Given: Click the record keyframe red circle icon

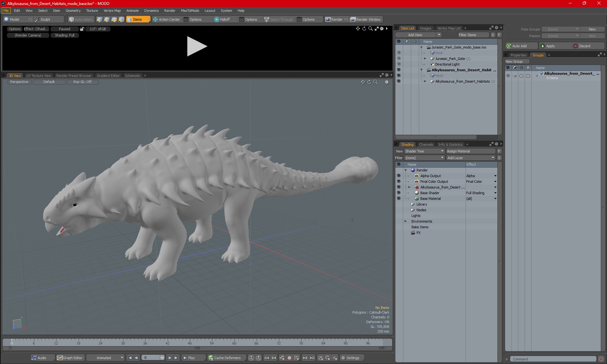Looking at the screenshot, I should (x=289, y=358).
